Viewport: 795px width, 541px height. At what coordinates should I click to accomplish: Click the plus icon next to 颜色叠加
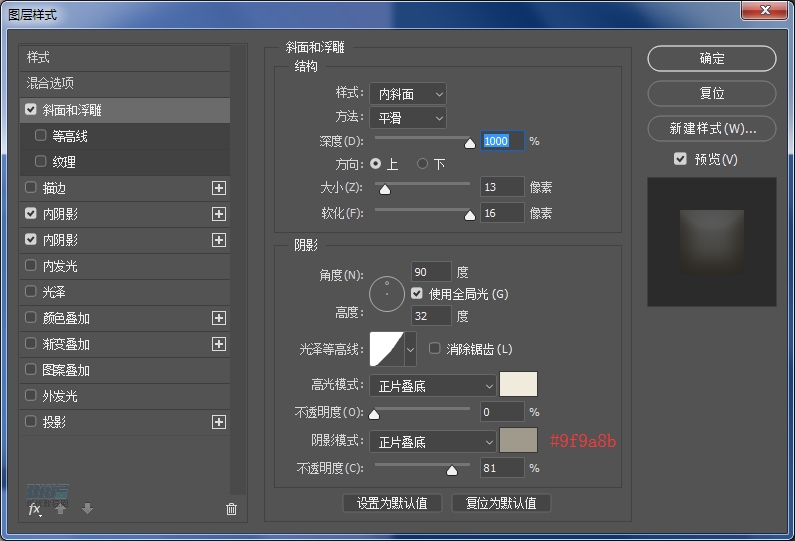pos(219,318)
